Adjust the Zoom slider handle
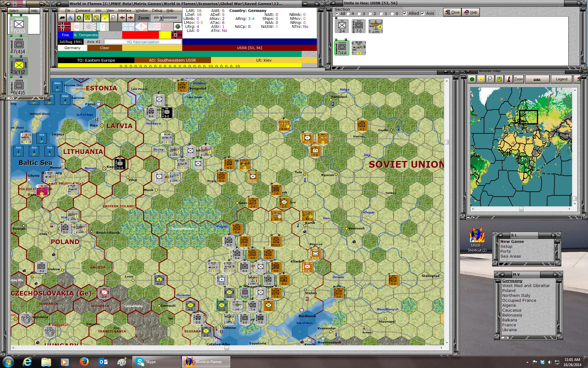The image size is (588, 368). 161,18
